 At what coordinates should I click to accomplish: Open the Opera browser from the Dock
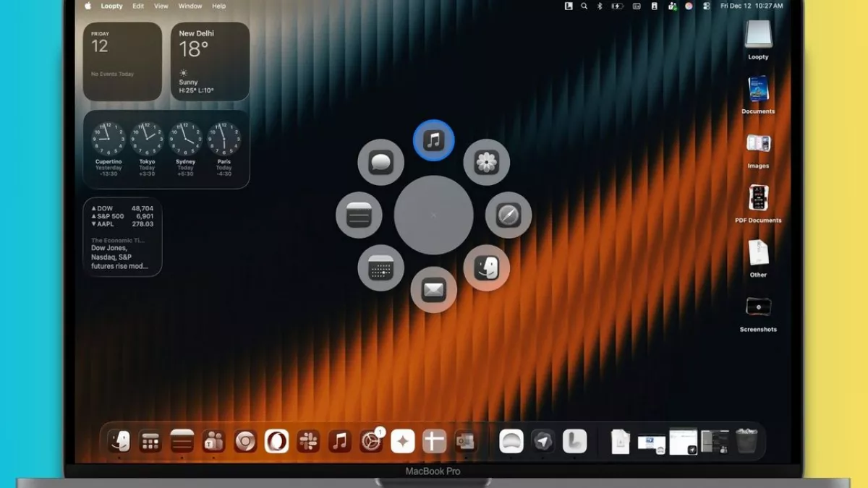point(276,441)
